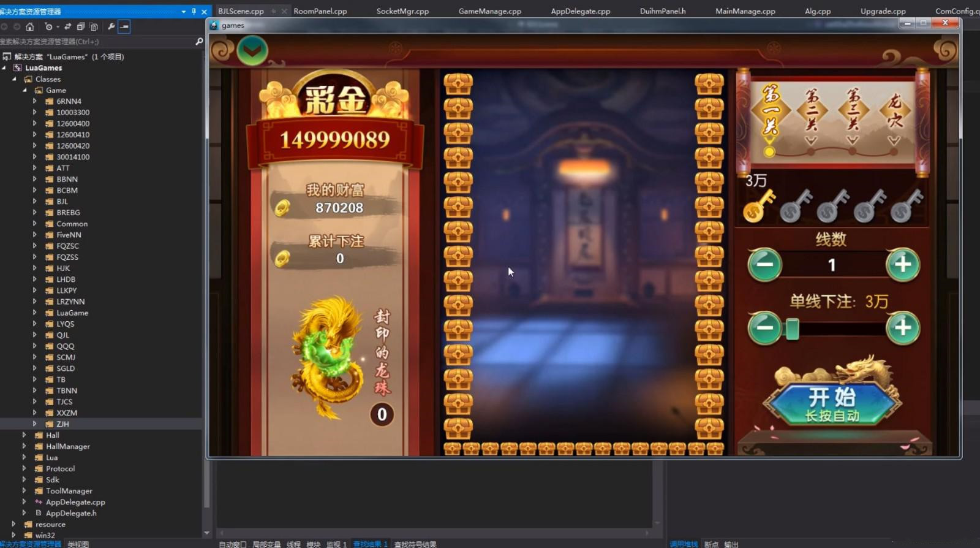This screenshot has width=980, height=548.
Task: Toggle the preview selected items button
Action: pos(124,26)
